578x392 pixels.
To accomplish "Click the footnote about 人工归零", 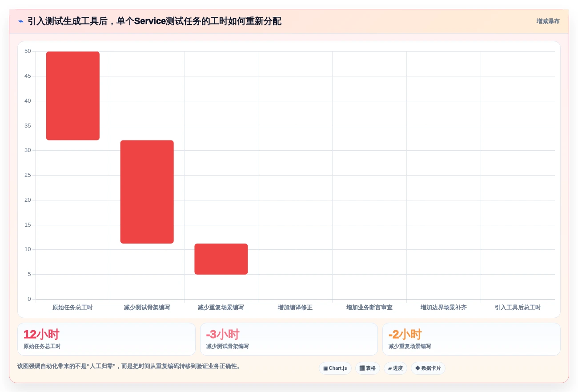I will click(129, 366).
